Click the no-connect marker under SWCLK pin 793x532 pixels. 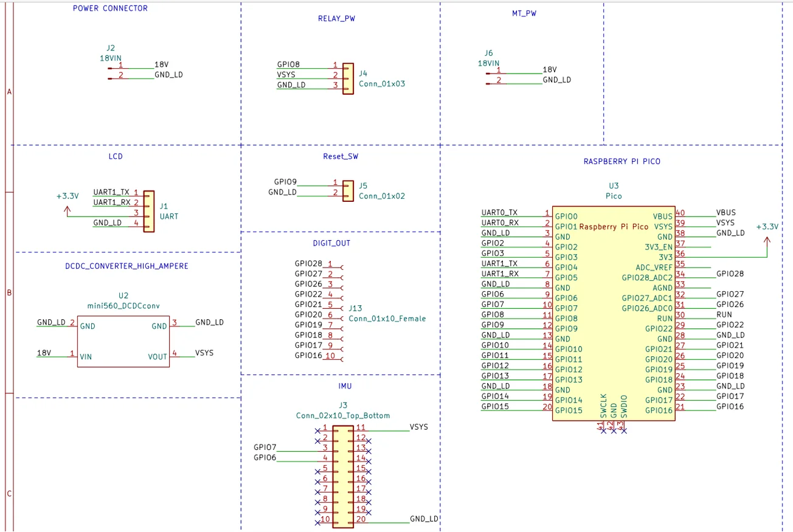click(603, 430)
